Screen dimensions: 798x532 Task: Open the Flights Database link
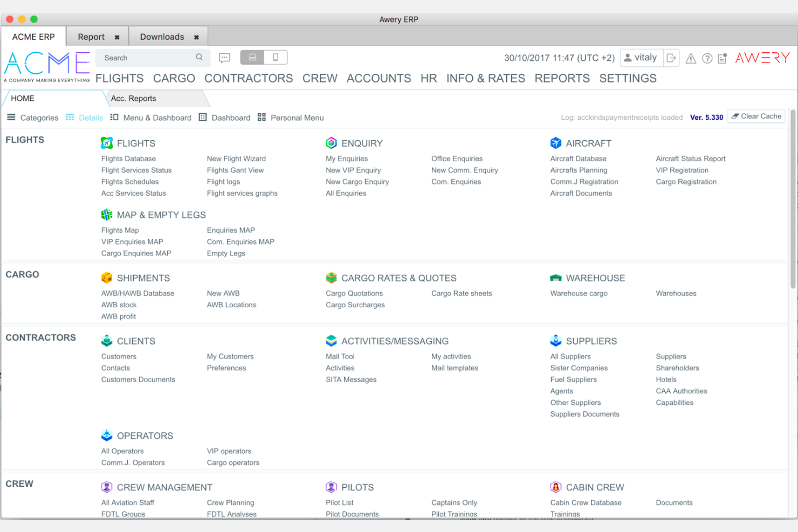pos(128,158)
